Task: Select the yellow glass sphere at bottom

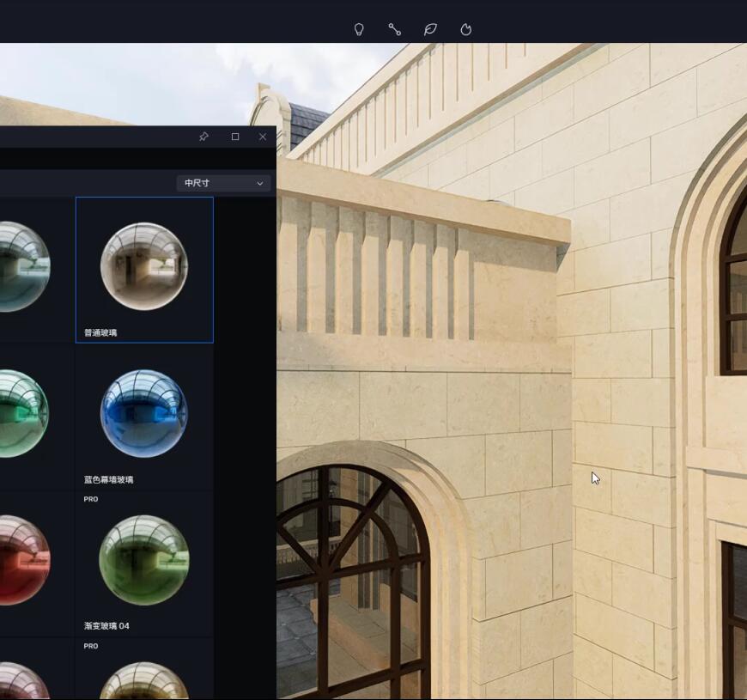Action: click(144, 681)
